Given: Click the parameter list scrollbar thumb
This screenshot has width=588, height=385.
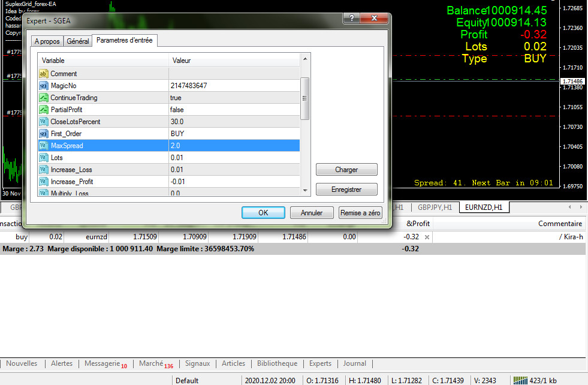Looking at the screenshot, I should [305, 98].
